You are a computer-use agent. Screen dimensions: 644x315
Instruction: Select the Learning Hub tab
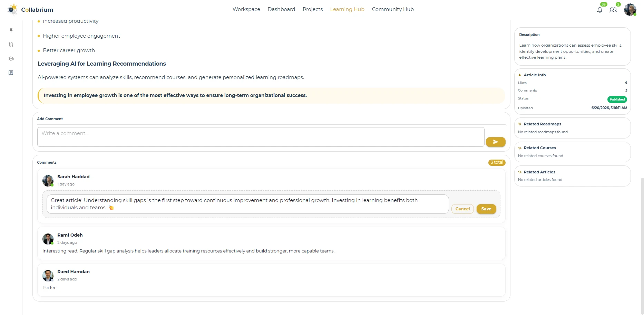tap(347, 9)
